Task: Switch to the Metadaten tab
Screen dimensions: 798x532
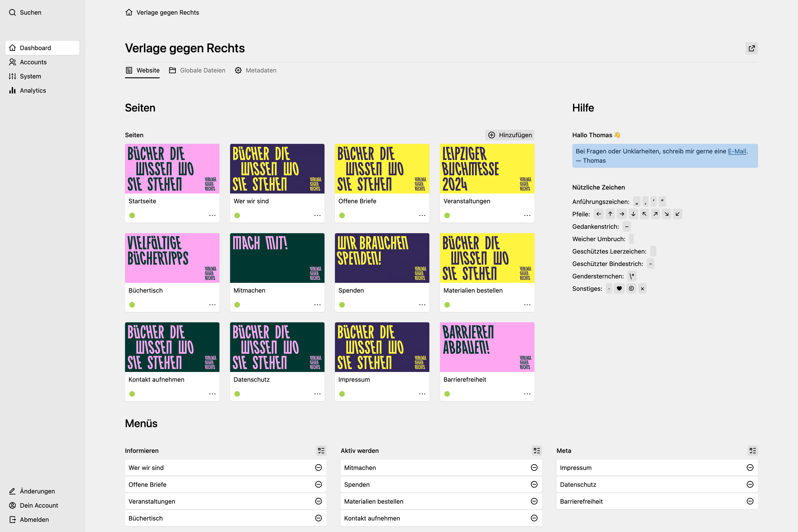Action: pos(256,70)
